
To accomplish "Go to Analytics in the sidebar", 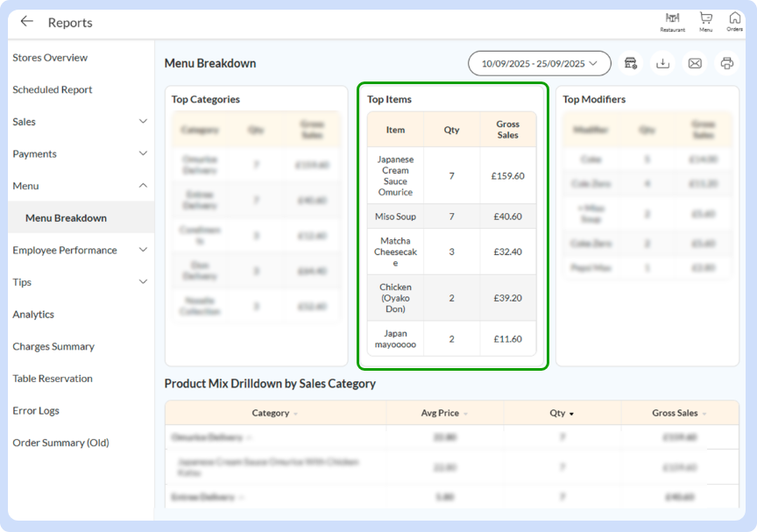I will (x=33, y=315).
